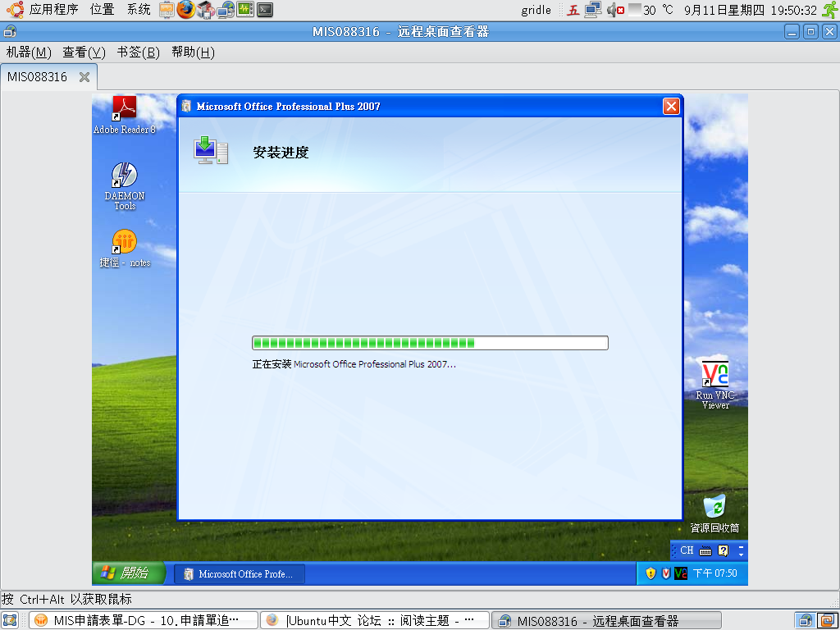Click the orange workspace switcher icon
Viewport: 840px width, 630px height.
point(827,620)
